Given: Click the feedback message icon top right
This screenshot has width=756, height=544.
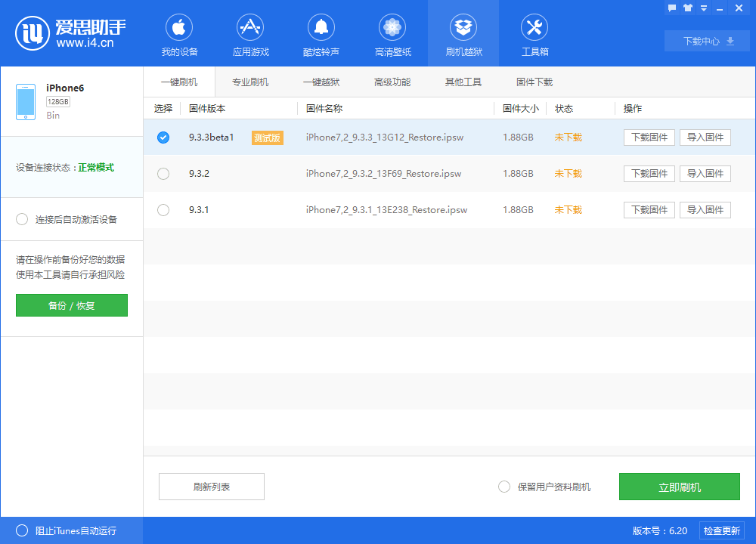Looking at the screenshot, I should (x=671, y=8).
